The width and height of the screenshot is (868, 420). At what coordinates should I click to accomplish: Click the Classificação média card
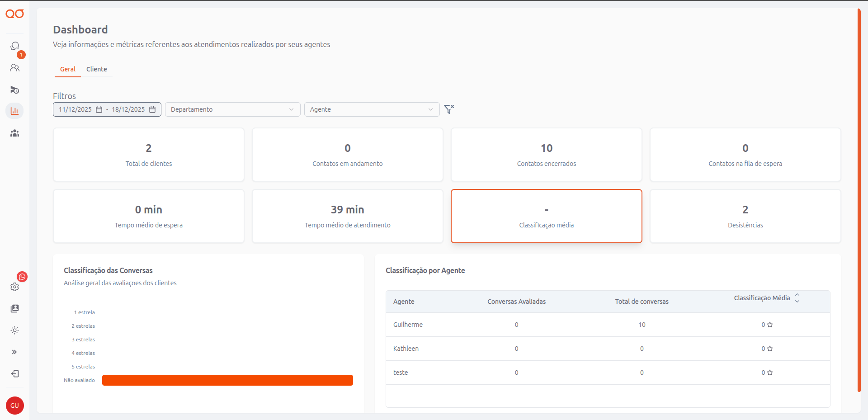click(546, 216)
